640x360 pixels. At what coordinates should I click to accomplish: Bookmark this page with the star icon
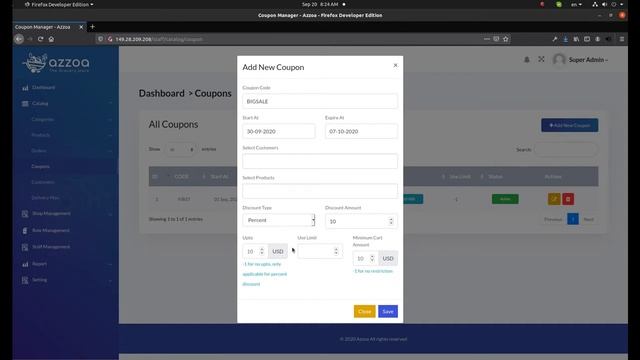point(506,39)
